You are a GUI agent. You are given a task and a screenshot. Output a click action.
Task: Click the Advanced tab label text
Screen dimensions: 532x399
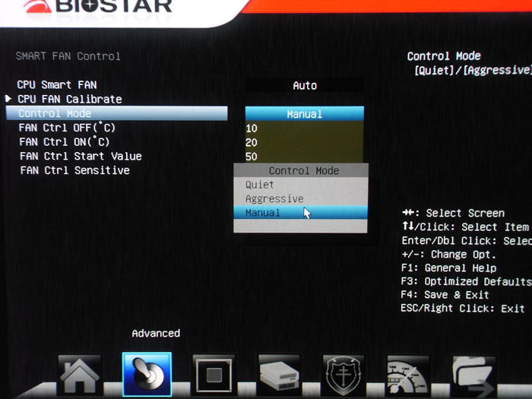(156, 333)
